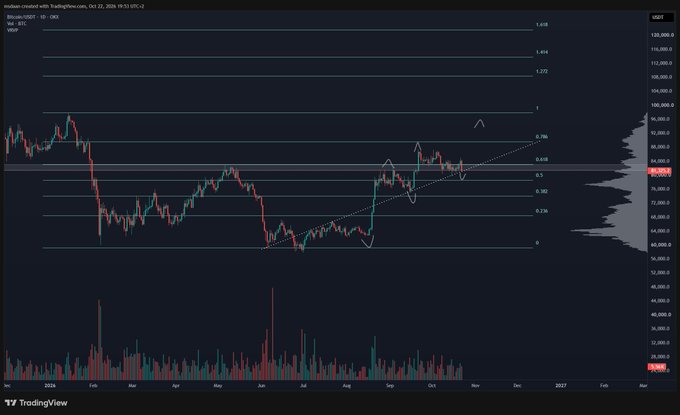Click 112,000.0 on the price axis

(661, 63)
